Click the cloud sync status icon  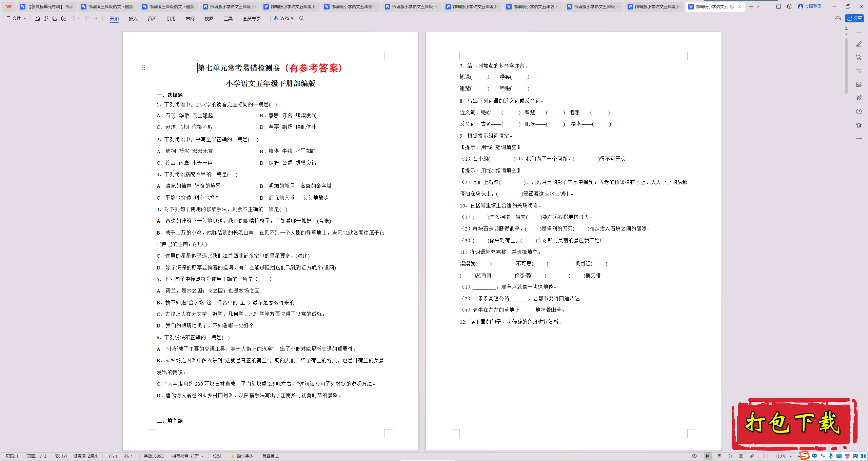838,18
